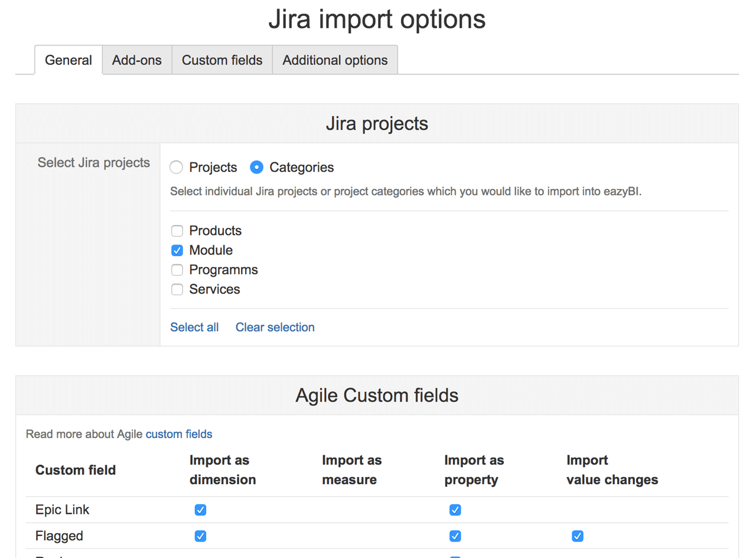The image size is (756, 558).
Task: Toggle Flagged import as dimension
Action: click(x=200, y=536)
